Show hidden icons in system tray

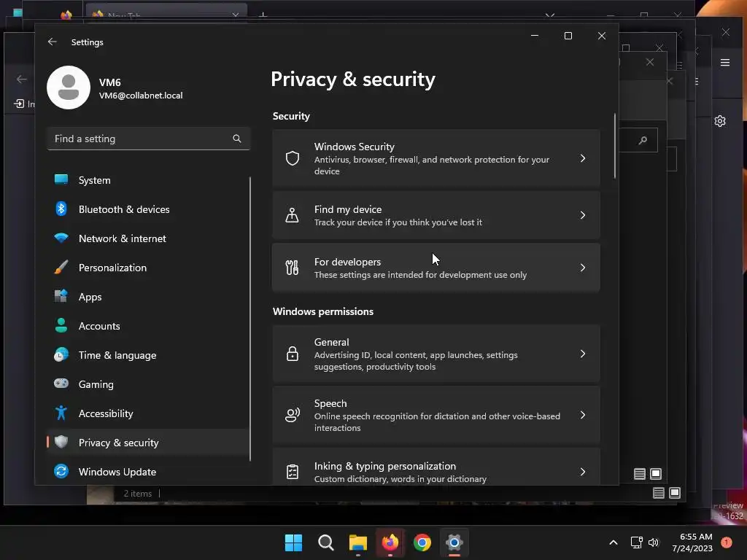614,542
